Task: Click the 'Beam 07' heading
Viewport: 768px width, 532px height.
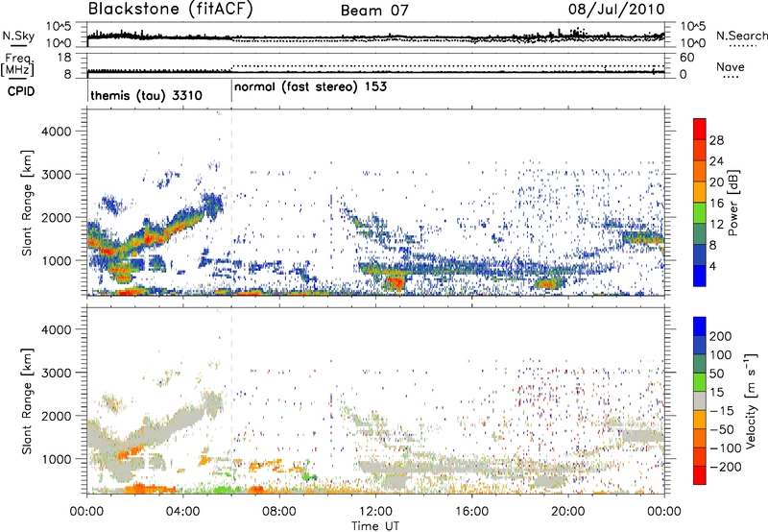Action: pos(374,11)
